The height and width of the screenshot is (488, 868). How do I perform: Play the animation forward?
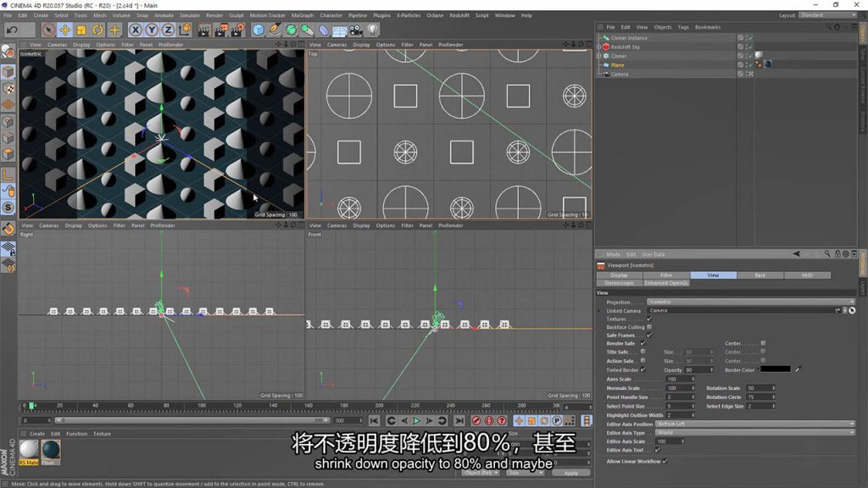(416, 421)
